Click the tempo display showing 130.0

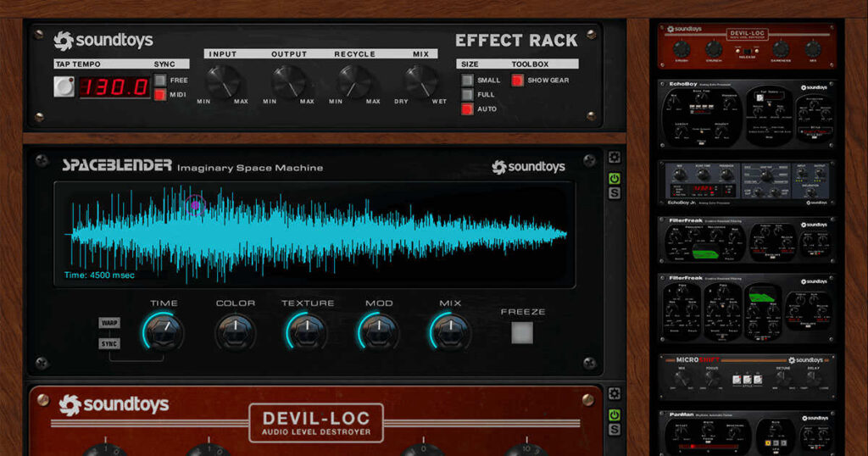click(114, 87)
